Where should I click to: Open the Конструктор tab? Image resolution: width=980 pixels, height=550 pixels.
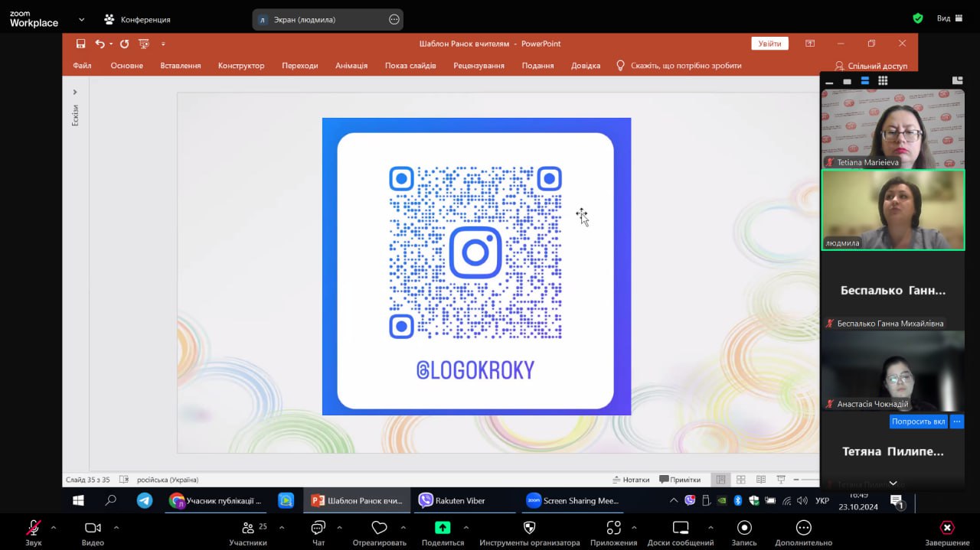241,66
